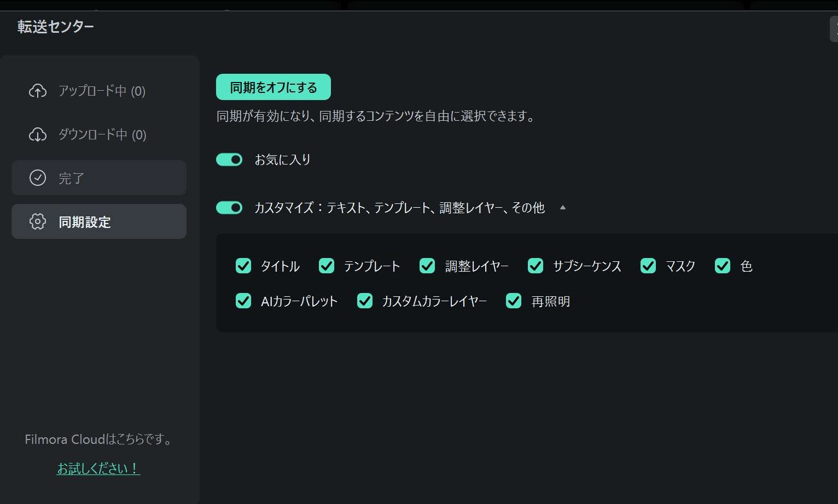838x504 pixels.
Task: Open the アップロード中 (0) tab
Action: tap(99, 91)
